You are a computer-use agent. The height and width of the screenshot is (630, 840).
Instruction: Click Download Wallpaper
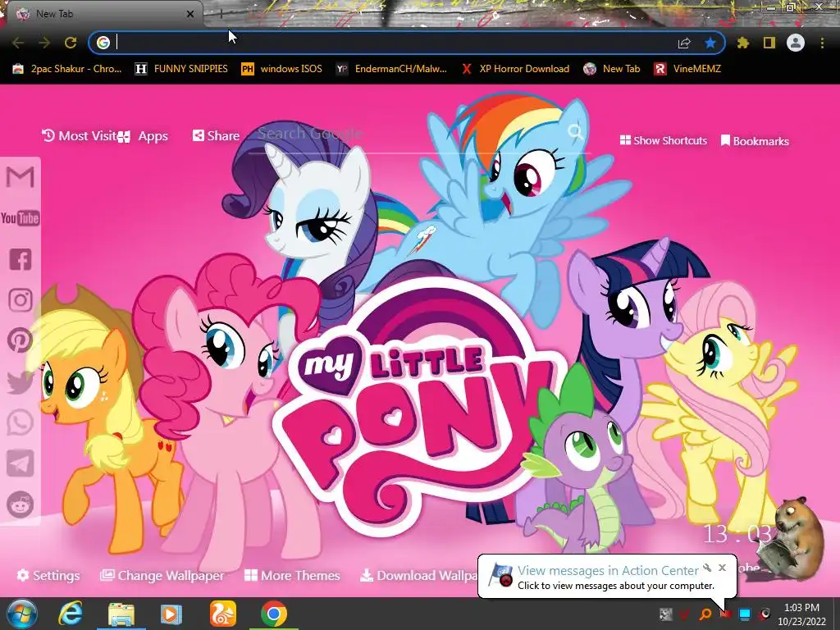tap(418, 575)
